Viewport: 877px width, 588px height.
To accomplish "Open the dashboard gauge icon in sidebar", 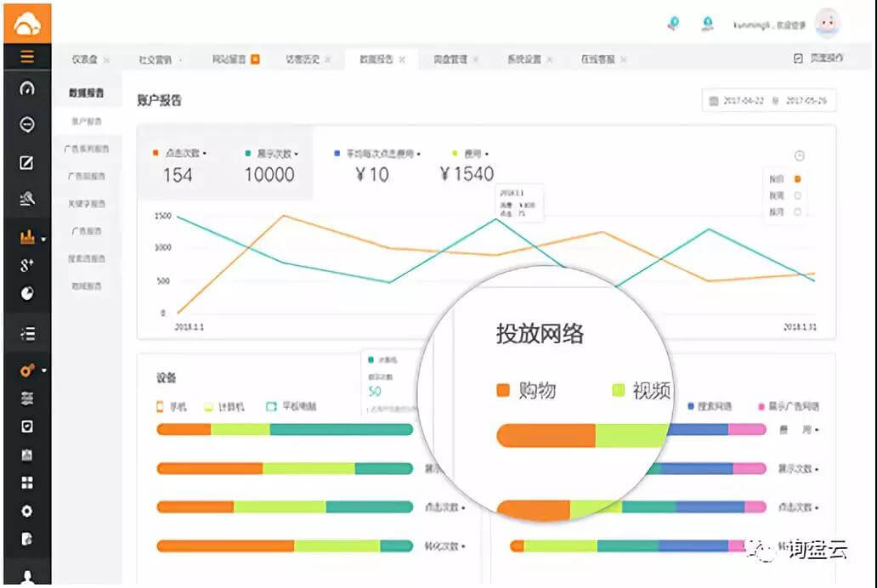I will (x=27, y=88).
